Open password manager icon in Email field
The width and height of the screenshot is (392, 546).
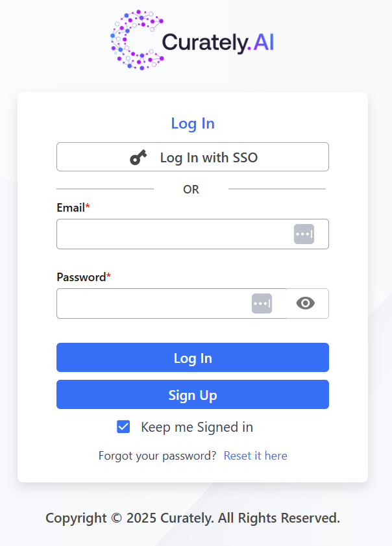(304, 234)
